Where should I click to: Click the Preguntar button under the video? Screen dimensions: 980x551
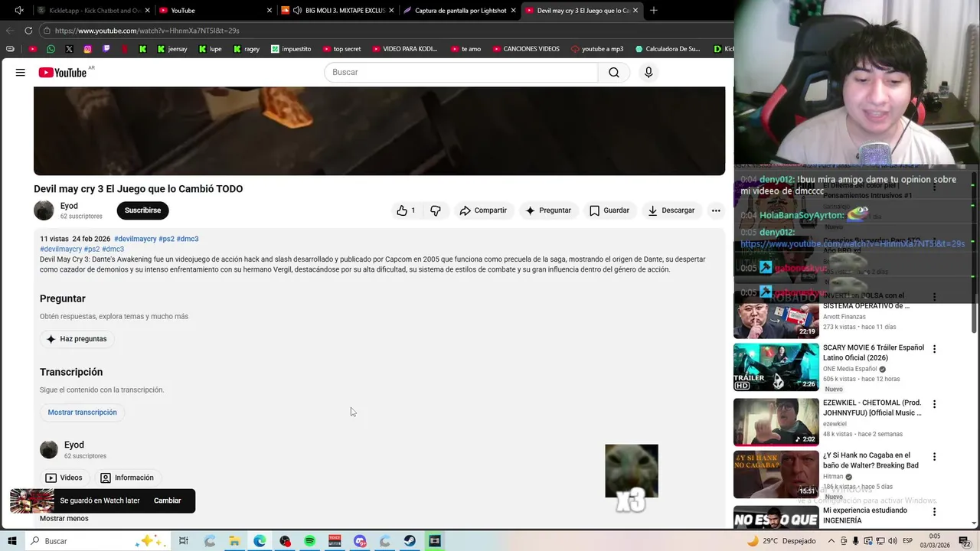547,210
